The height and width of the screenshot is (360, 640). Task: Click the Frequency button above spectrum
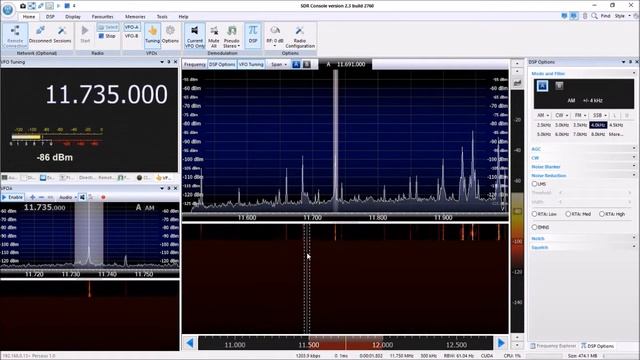click(x=195, y=64)
